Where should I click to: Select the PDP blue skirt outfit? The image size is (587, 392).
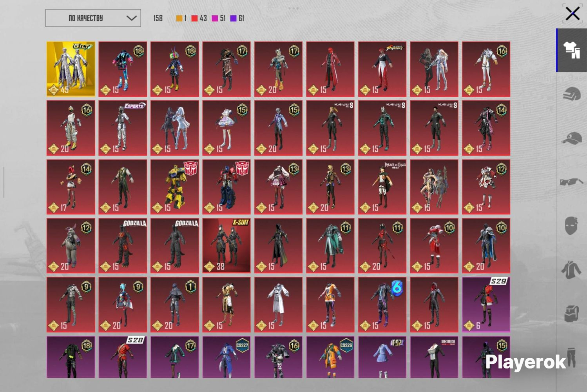[x=382, y=357]
